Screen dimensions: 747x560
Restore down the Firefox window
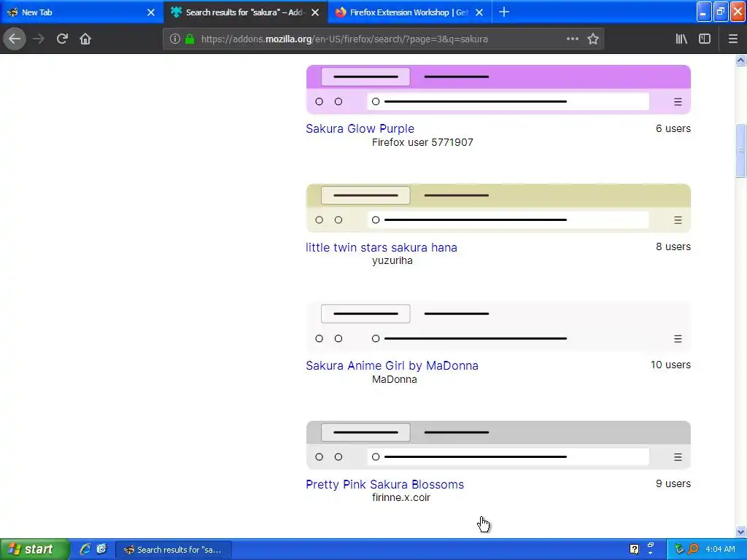click(x=720, y=12)
